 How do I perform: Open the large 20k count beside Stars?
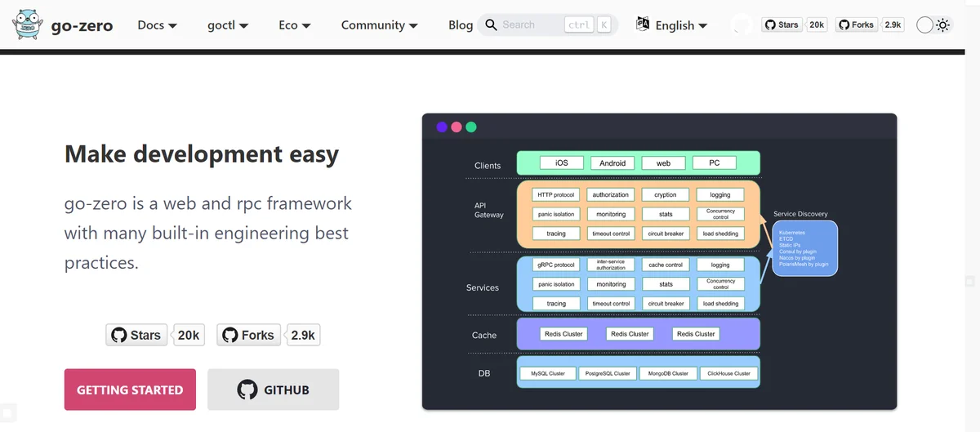click(189, 335)
